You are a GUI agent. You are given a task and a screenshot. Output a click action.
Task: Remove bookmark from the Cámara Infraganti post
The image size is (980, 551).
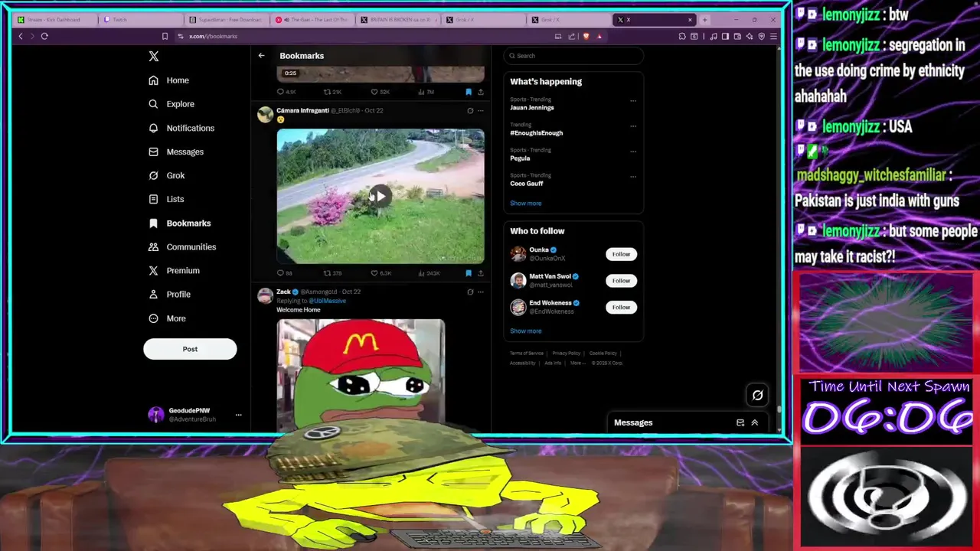[469, 273]
